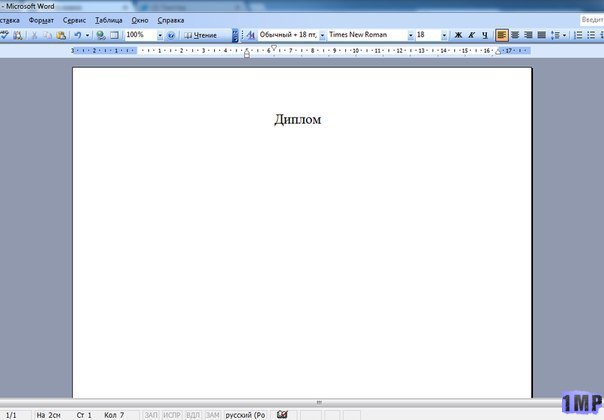Open the 100% zoom dropdown

159,35
